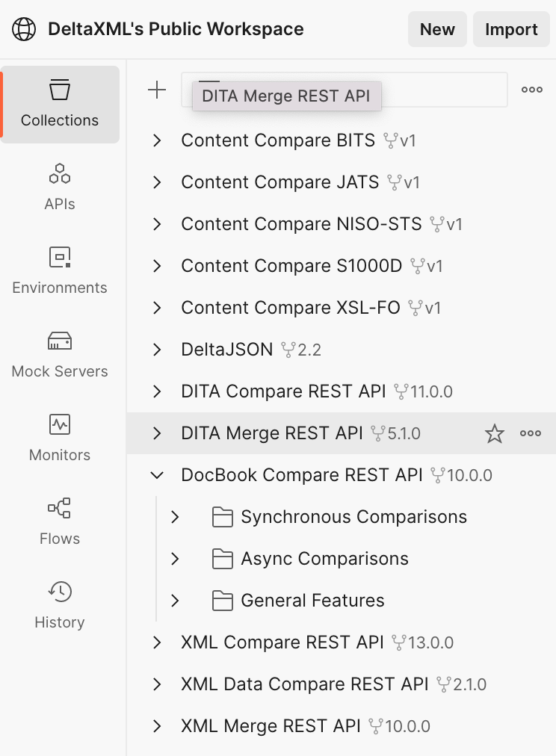
Task: Click the workspace globe icon
Action: pos(24,29)
